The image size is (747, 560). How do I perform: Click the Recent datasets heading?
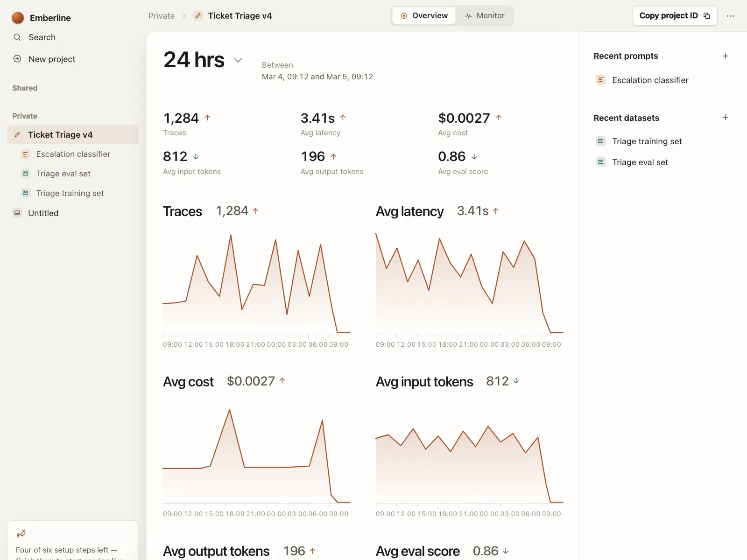(x=626, y=118)
